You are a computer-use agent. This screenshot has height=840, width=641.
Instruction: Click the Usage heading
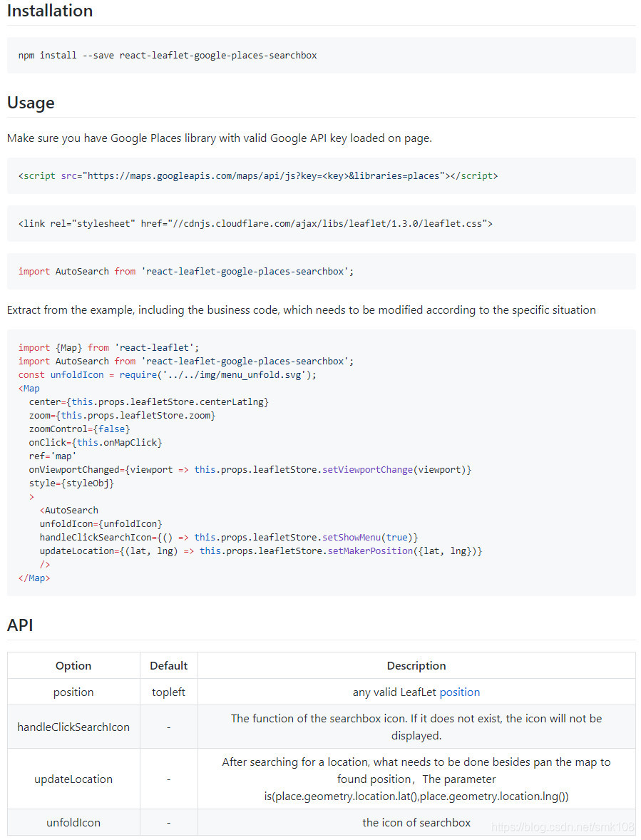(31, 102)
